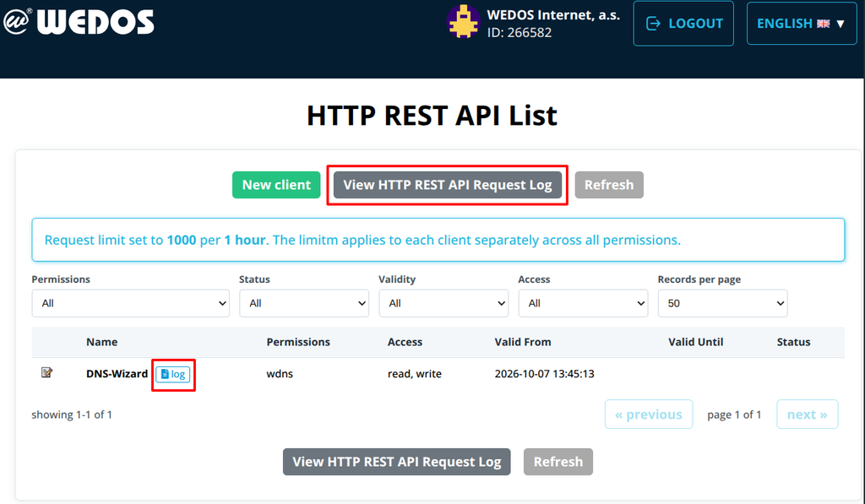Click the Status column header
The image size is (865, 504).
[x=793, y=342]
